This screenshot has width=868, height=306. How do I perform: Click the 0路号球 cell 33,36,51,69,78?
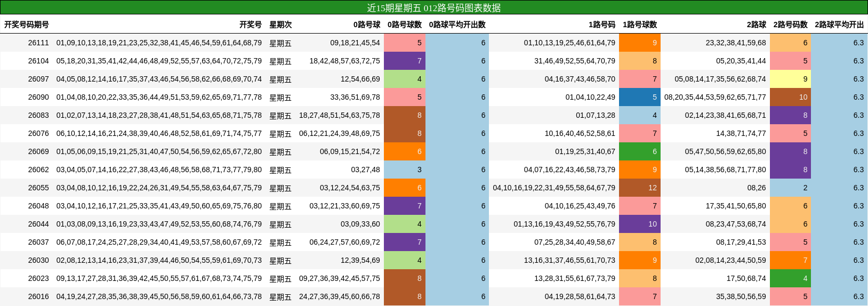[355, 97]
